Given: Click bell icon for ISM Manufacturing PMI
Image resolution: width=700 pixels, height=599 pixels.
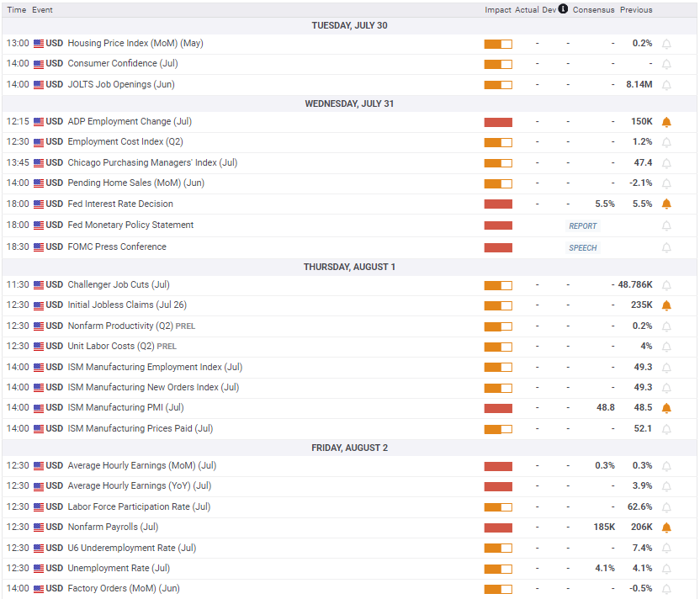Looking at the screenshot, I should click(666, 408).
